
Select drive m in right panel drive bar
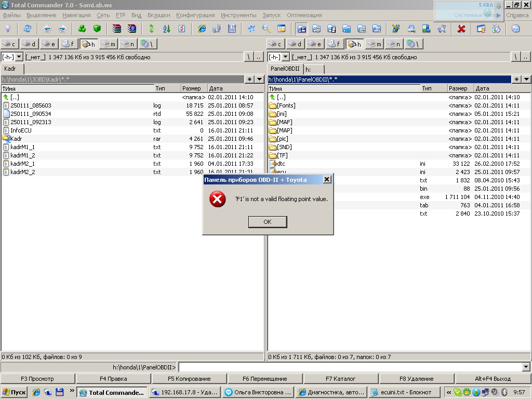375,44
